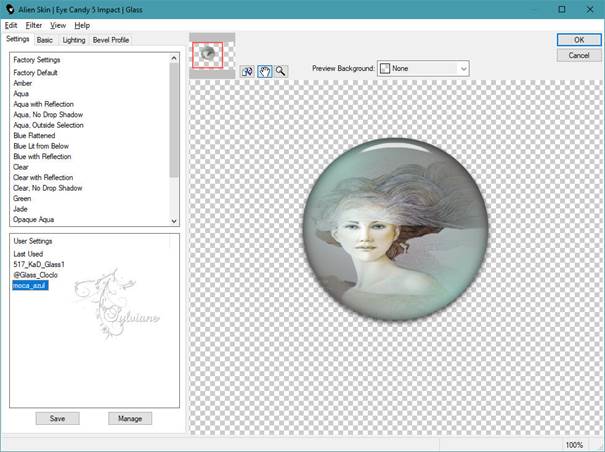Select the 517_KaD_Glass1 user setting

pos(39,264)
